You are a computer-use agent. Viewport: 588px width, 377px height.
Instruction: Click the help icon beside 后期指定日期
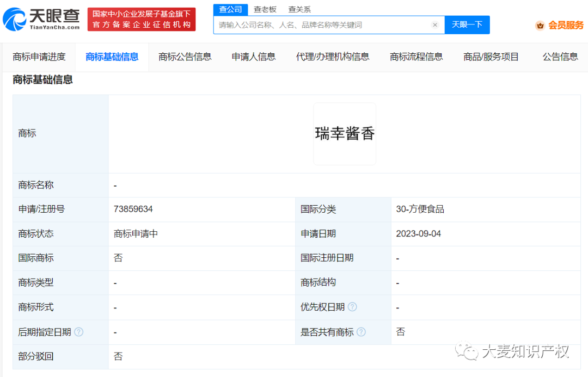[x=78, y=332]
